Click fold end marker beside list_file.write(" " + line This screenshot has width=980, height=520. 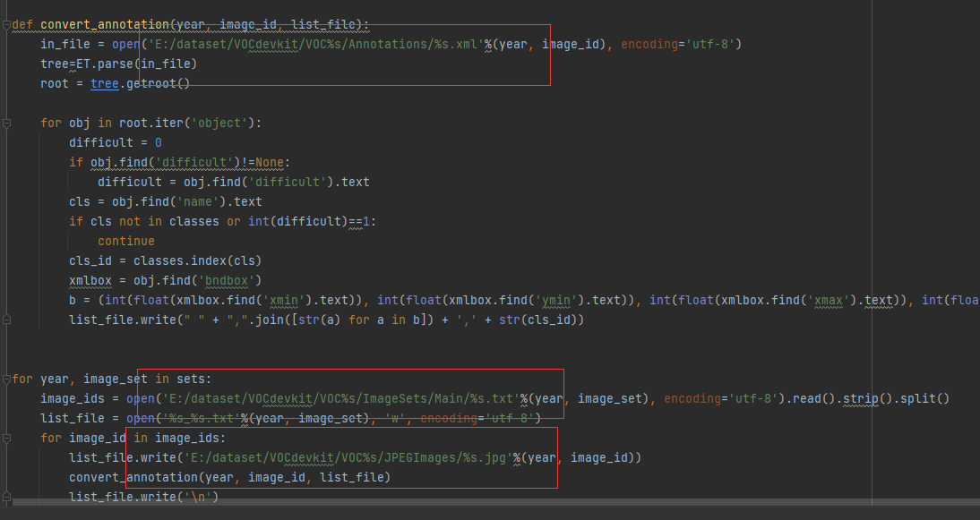click(x=6, y=320)
